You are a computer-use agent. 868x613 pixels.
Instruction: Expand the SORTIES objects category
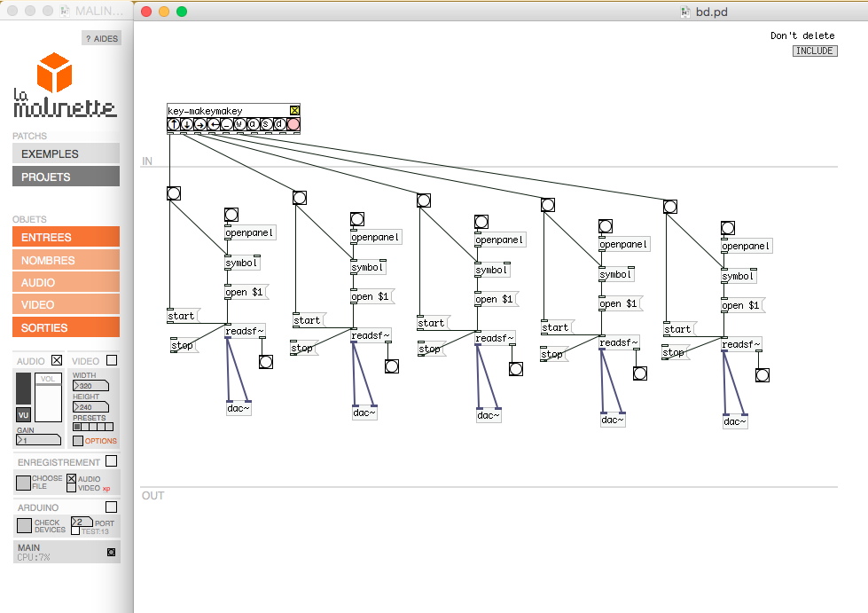pyautogui.click(x=66, y=327)
